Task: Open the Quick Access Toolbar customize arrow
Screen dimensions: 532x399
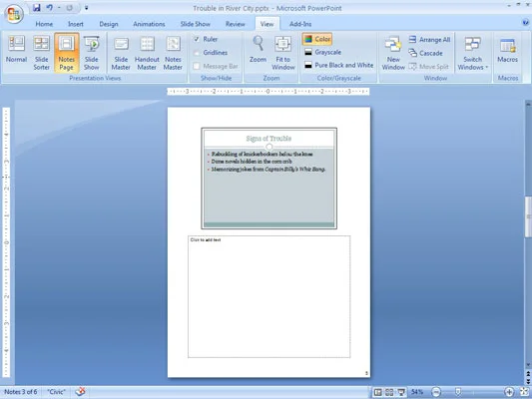Action: coord(86,8)
